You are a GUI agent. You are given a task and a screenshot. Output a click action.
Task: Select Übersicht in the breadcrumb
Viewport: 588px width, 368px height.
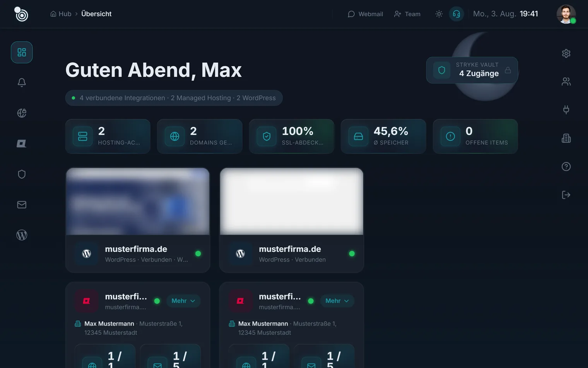pos(96,14)
